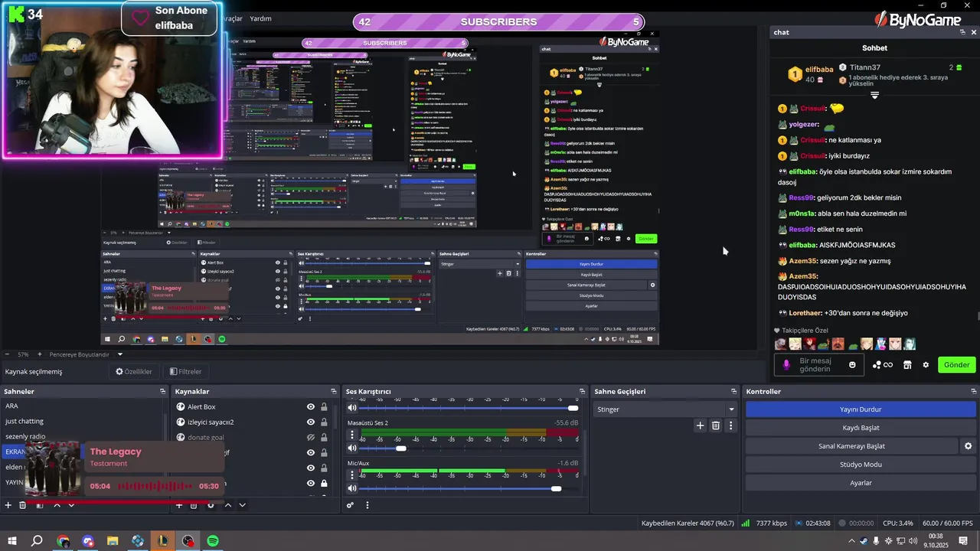
Task: Show hidden system tray icons
Action: click(x=851, y=541)
